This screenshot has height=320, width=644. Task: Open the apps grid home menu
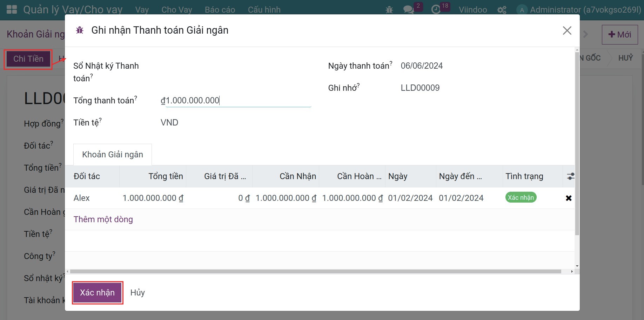click(x=12, y=9)
